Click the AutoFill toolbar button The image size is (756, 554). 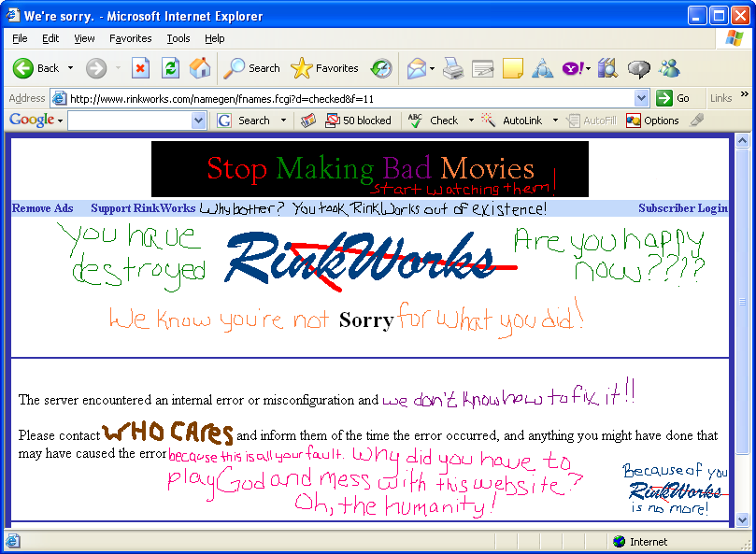pyautogui.click(x=592, y=121)
